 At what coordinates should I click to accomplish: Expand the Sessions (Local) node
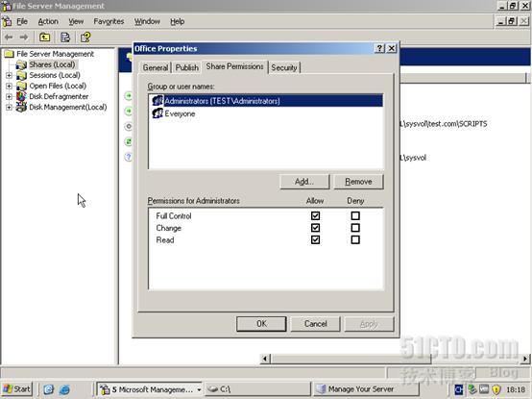pyautogui.click(x=10, y=75)
